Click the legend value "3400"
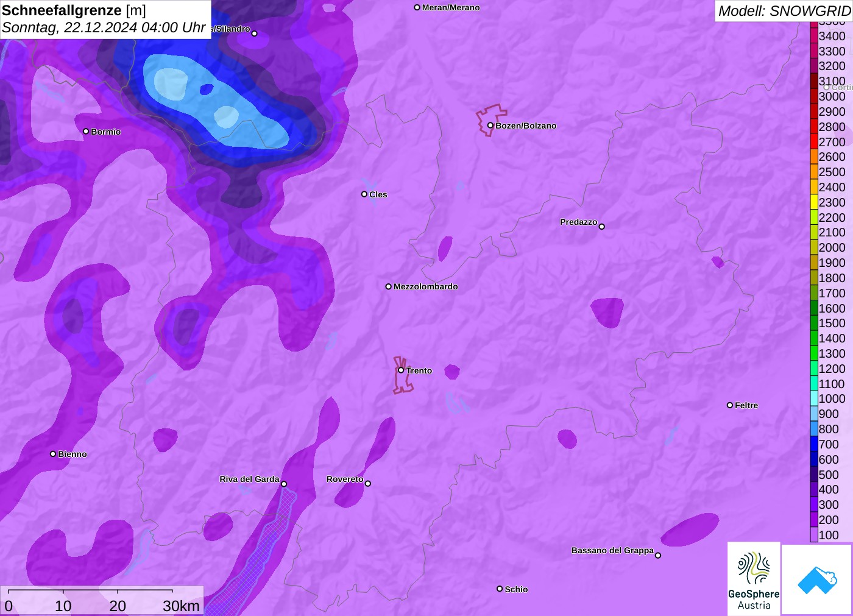The width and height of the screenshot is (853, 616). (x=832, y=36)
